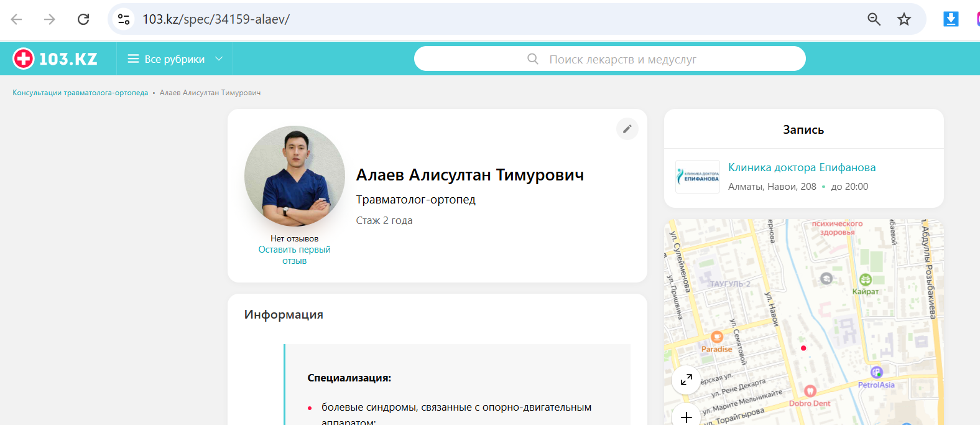Click the до 20:00 working hours text
Viewport: 980px width, 425px height.
(x=850, y=187)
